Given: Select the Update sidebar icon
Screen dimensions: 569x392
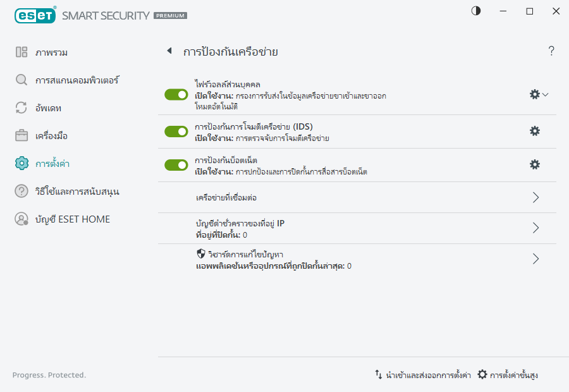Looking at the screenshot, I should click(21, 108).
